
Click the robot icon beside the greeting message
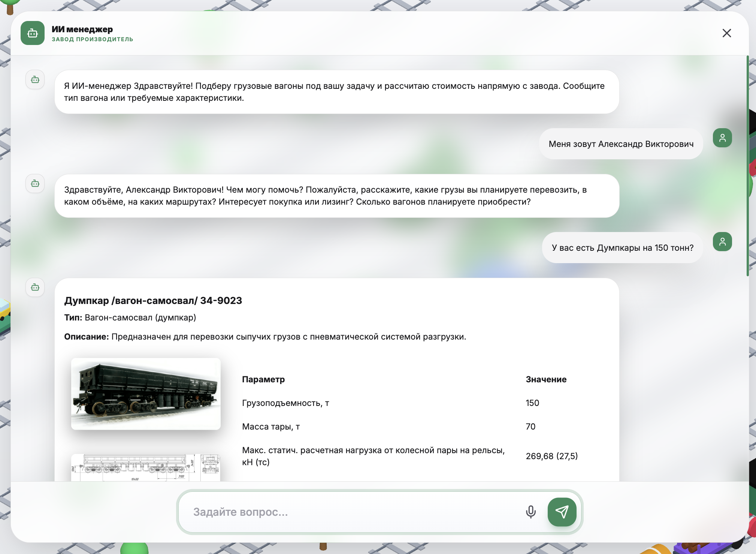coord(34,79)
